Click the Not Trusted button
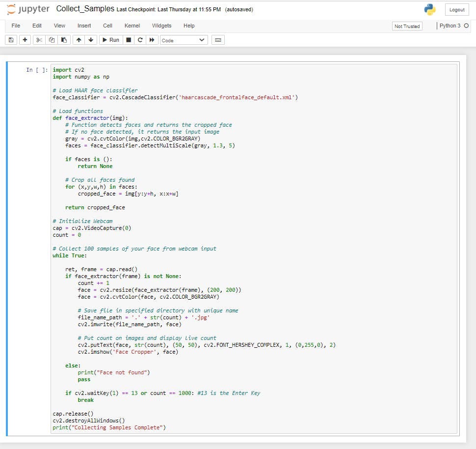The image size is (476, 449). [407, 26]
